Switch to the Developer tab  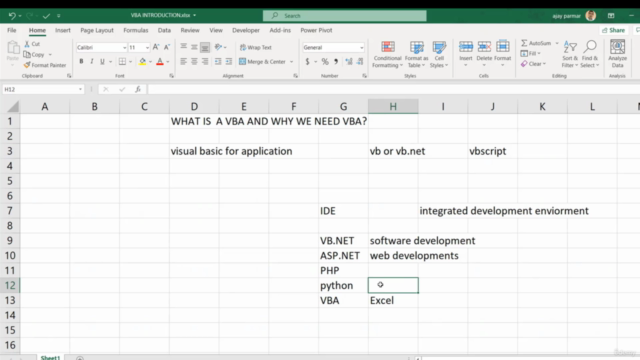pyautogui.click(x=246, y=30)
